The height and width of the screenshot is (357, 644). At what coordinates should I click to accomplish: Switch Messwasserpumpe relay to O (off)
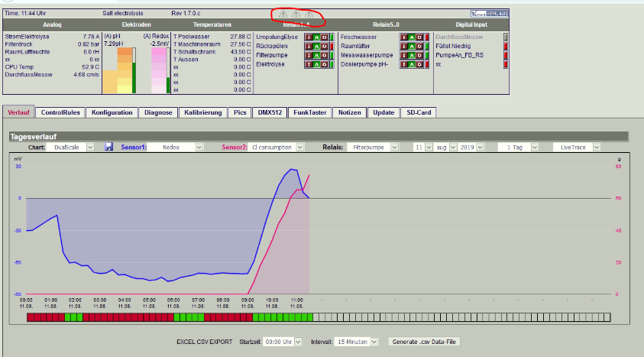click(419, 55)
